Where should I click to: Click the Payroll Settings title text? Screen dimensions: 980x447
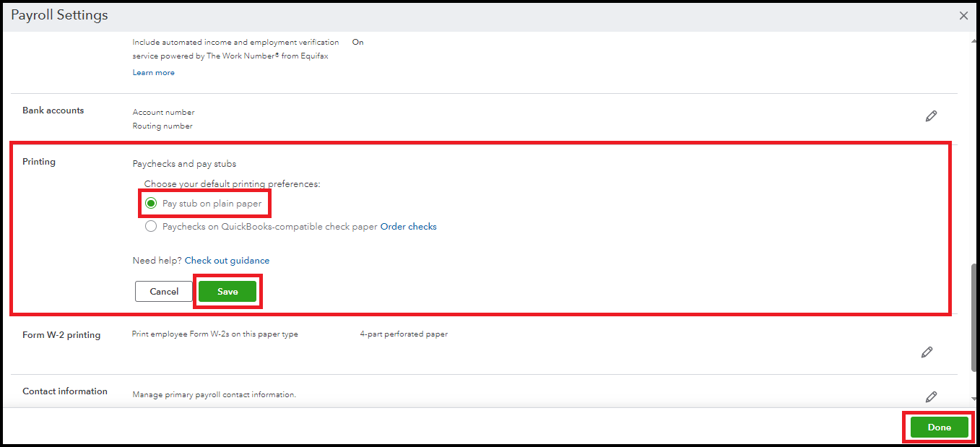click(59, 15)
